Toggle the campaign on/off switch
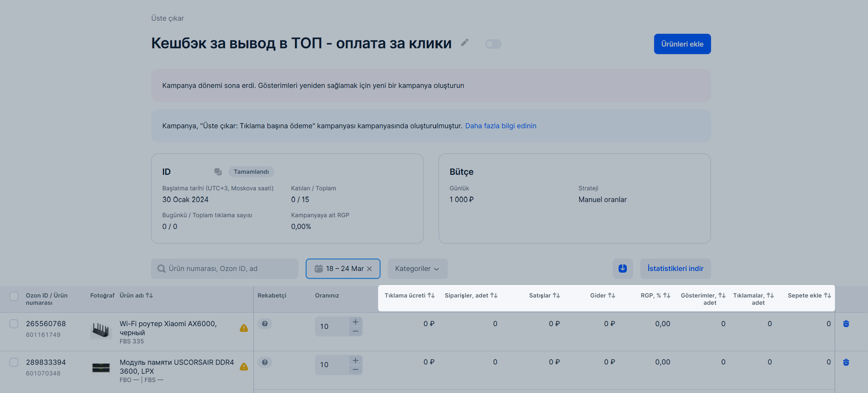The image size is (868, 393). click(493, 44)
